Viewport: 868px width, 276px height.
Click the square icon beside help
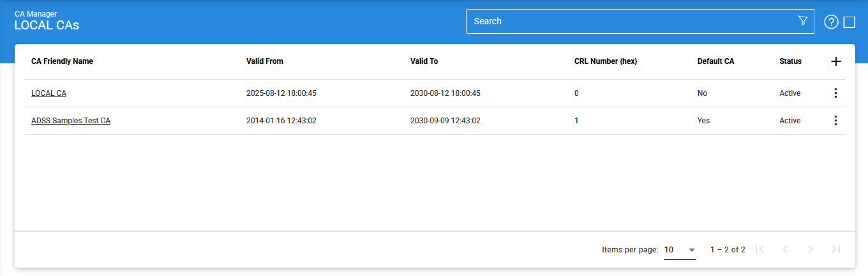click(x=849, y=22)
